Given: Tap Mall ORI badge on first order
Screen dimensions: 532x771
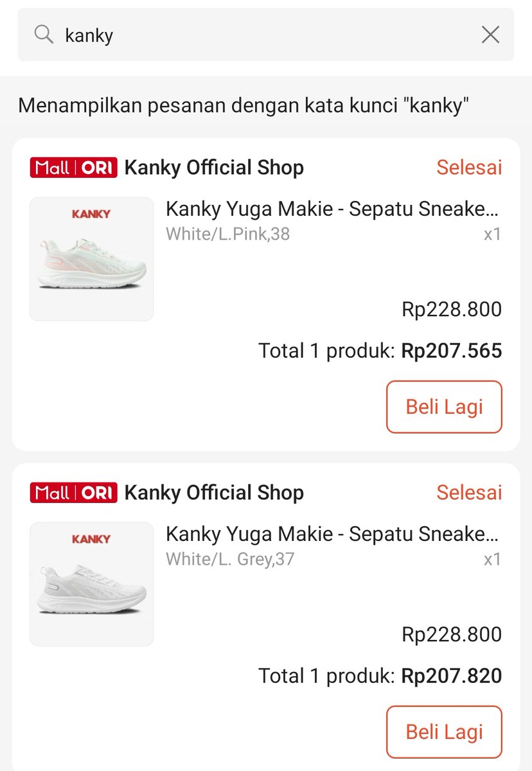Looking at the screenshot, I should coord(73,168).
